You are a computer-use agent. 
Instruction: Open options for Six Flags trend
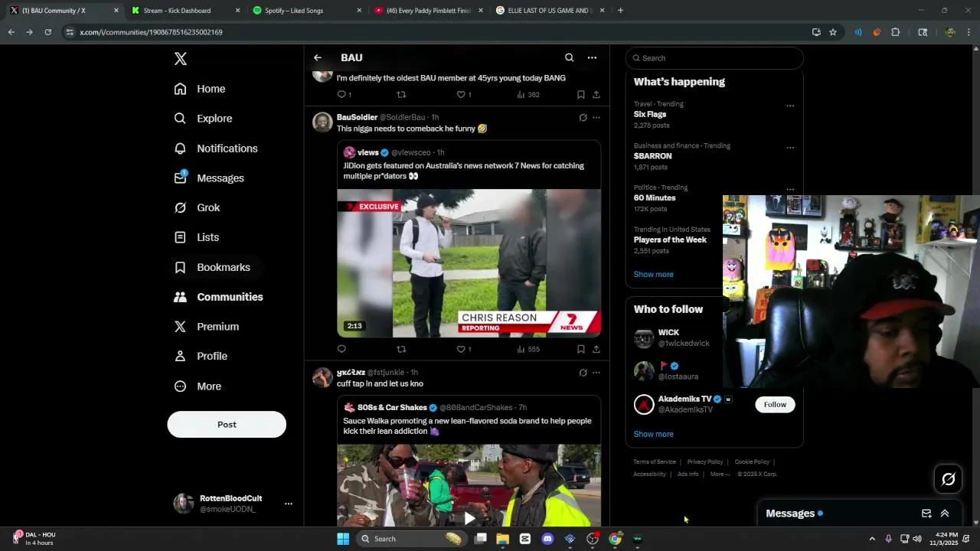[790, 106]
